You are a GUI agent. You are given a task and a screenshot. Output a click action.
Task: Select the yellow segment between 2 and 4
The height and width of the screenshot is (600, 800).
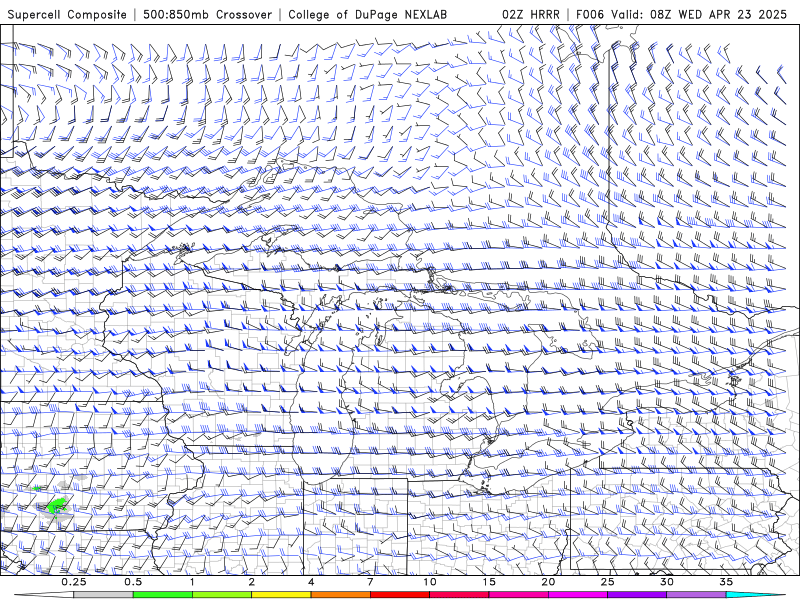coord(281,595)
